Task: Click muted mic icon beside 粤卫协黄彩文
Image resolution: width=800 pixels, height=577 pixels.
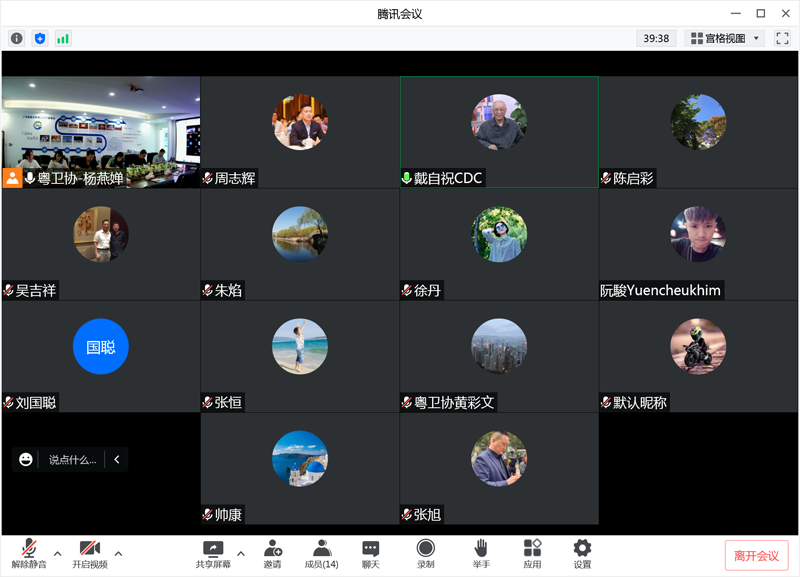Action: pos(407,403)
